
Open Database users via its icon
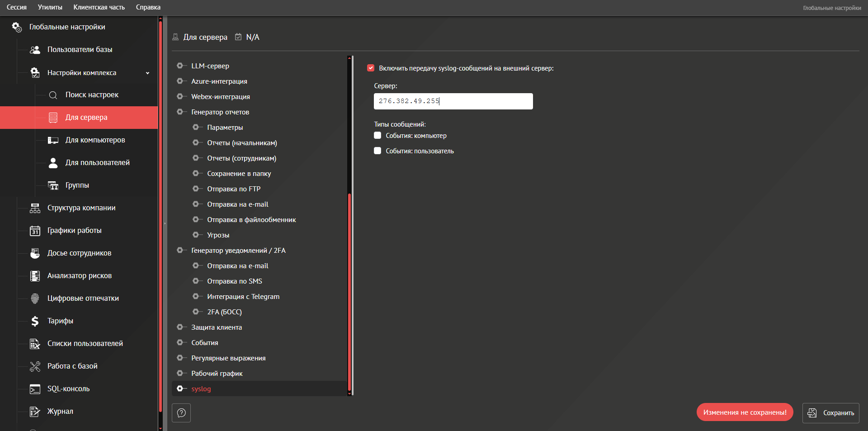coord(35,50)
